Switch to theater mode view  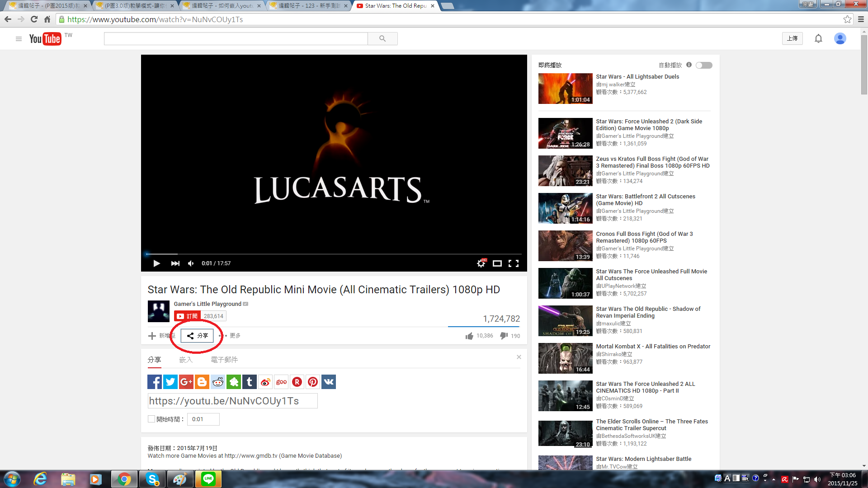[497, 263]
